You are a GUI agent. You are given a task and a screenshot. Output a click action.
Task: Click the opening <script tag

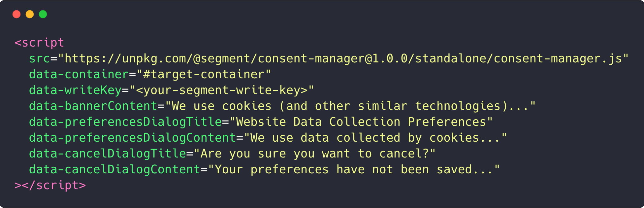[39, 43]
